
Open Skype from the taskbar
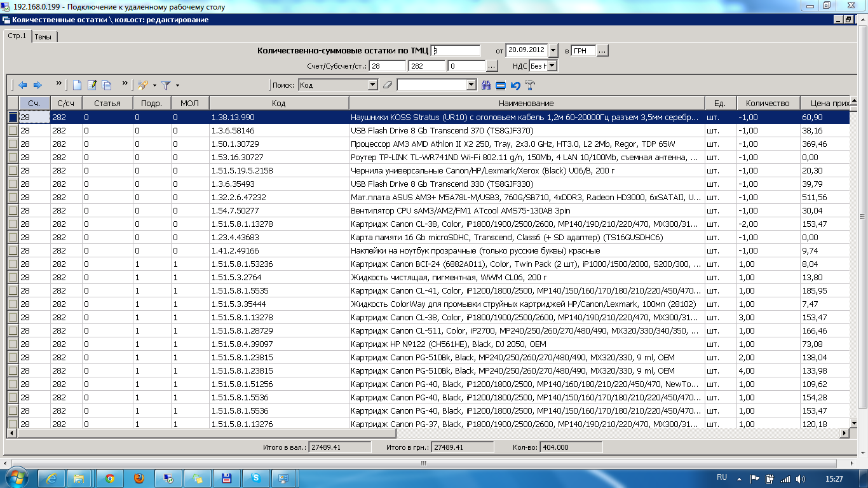(256, 478)
